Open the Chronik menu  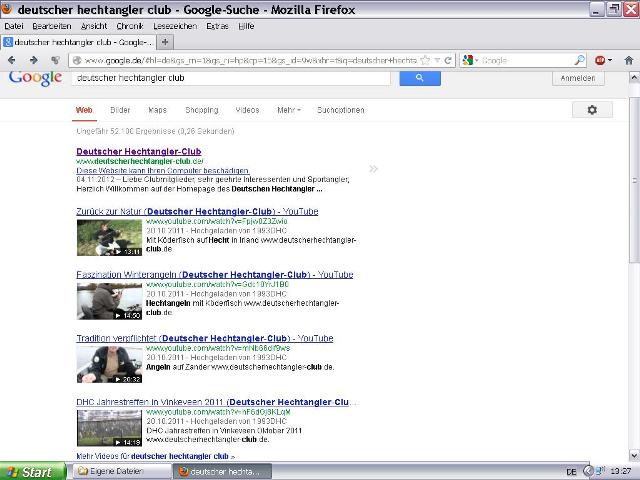pyautogui.click(x=130, y=26)
